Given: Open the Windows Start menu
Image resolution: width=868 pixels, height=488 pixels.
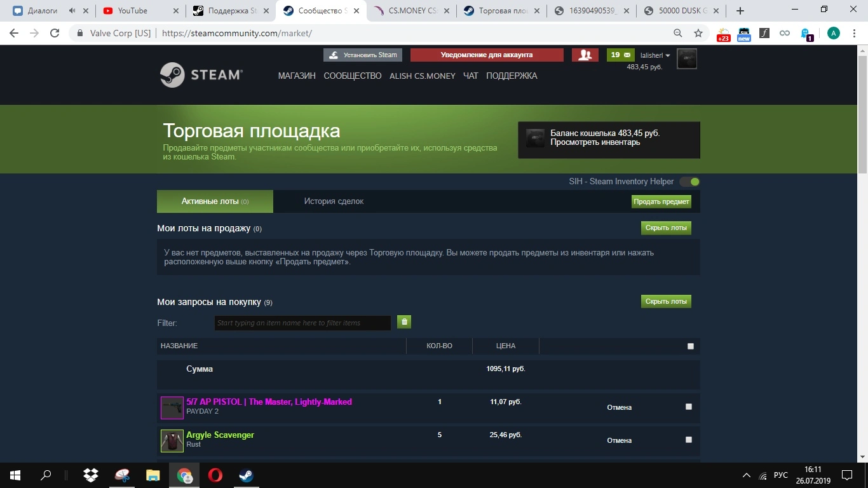Looking at the screenshot, I should 15,475.
